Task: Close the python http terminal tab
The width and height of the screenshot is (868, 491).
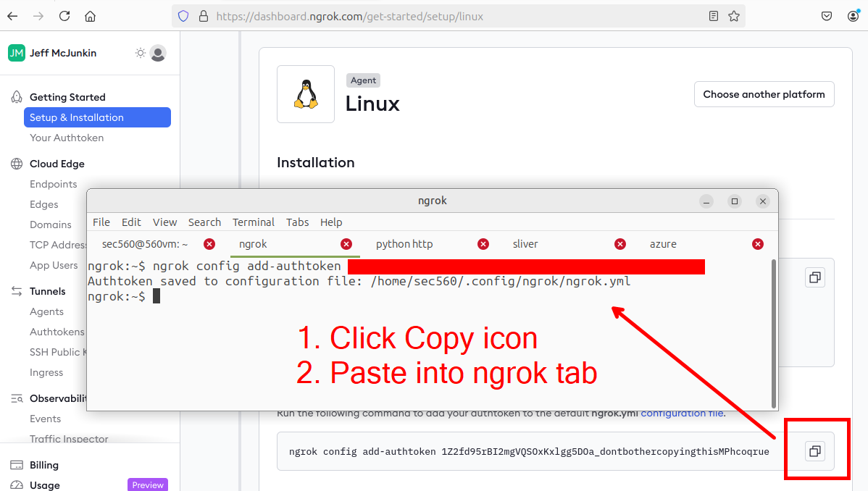Action: point(483,244)
